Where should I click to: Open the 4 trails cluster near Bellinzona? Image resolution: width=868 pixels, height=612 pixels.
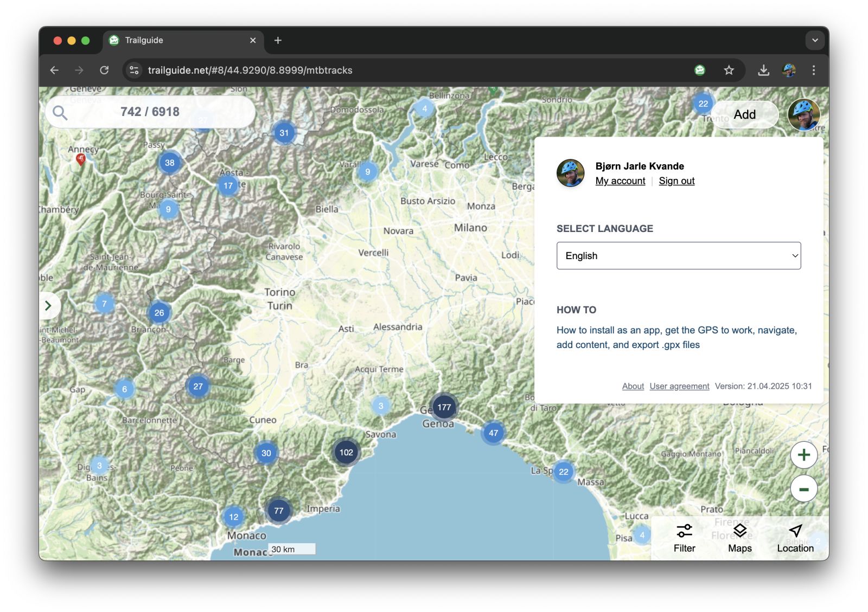coord(424,108)
